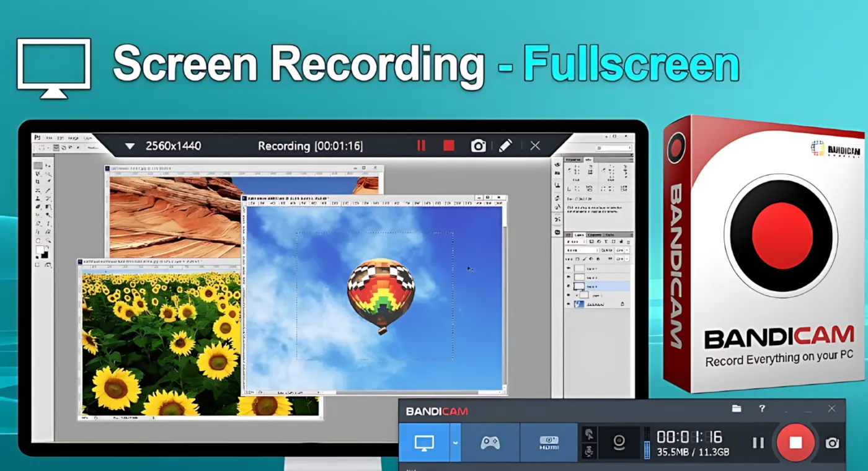Capture image with top bar camera icon
Screen dimensions: 868x471
click(478, 146)
